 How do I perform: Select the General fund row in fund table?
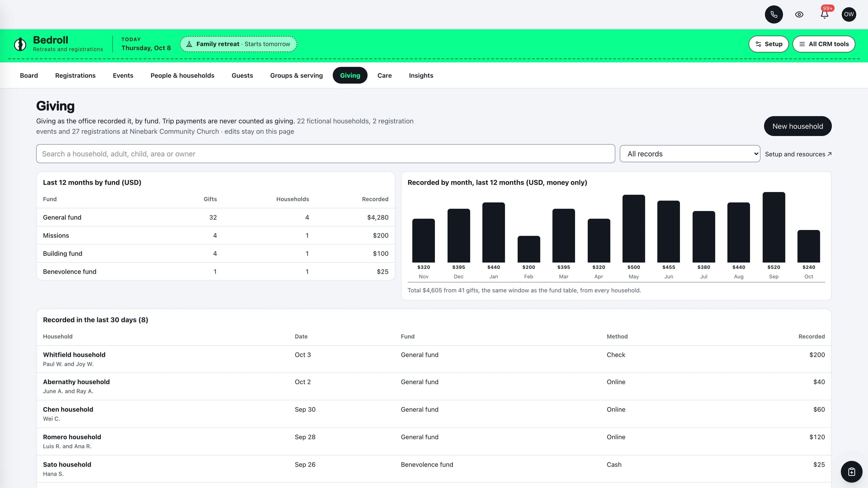click(216, 217)
